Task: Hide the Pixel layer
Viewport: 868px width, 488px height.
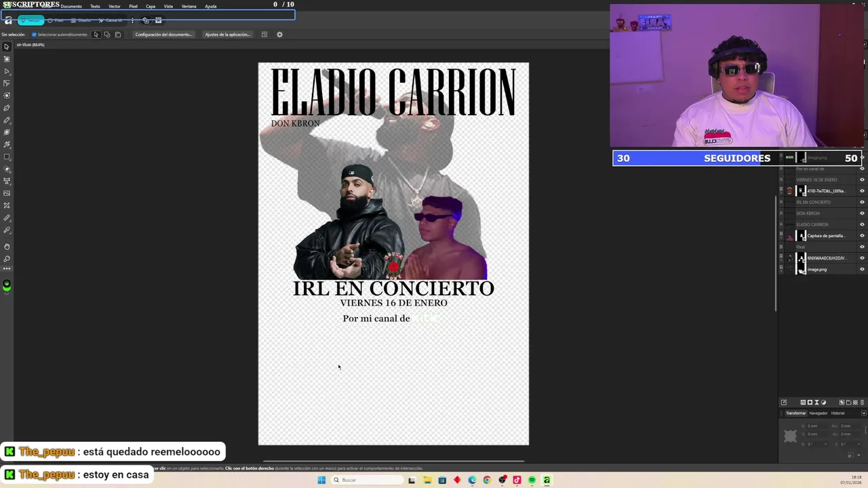Action: 862,247
